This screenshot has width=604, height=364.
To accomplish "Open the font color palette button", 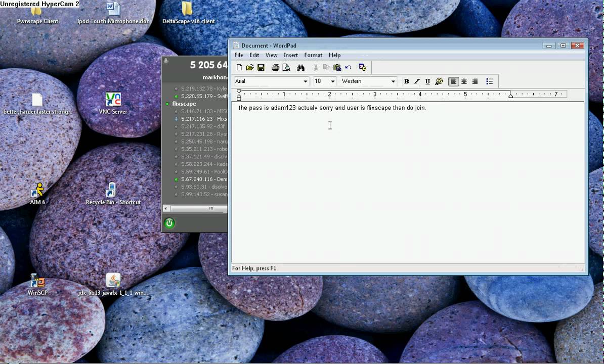I will (439, 81).
